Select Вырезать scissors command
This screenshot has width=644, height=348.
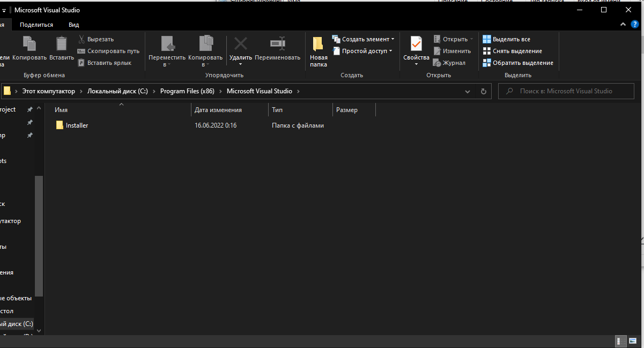[x=95, y=39]
